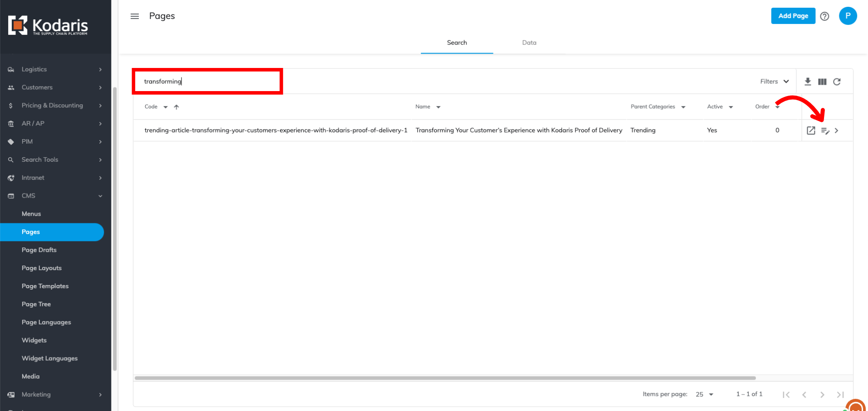Open page in new tab icon in the trending-article row
This screenshot has height=411, width=868.
811,131
